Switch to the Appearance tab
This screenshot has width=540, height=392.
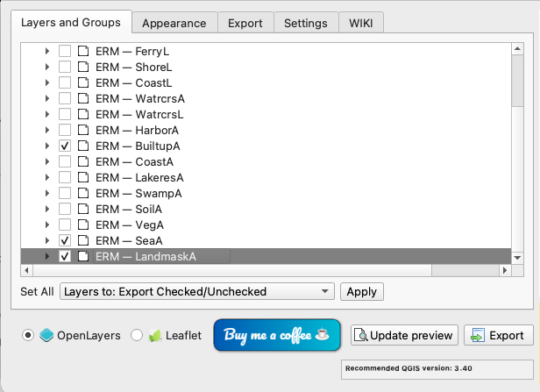tap(174, 23)
